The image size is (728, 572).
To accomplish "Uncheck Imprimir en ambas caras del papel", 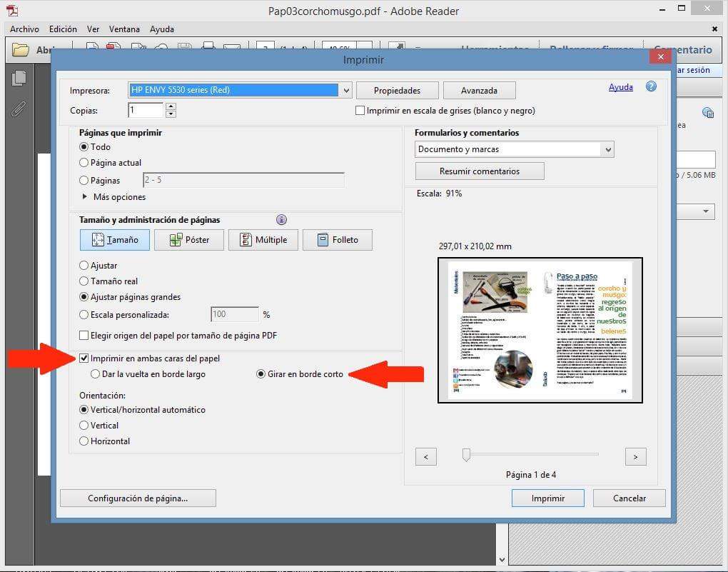I will tap(84, 358).
